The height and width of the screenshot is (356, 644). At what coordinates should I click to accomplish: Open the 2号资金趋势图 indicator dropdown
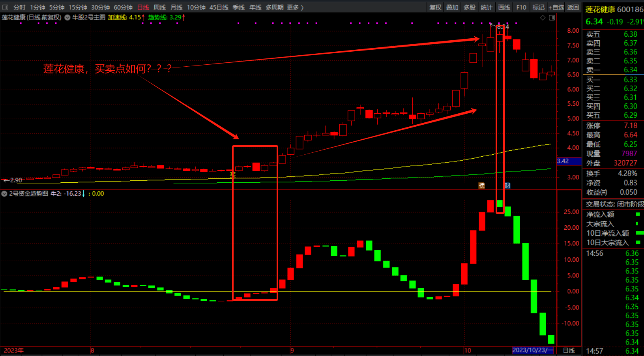[4, 193]
